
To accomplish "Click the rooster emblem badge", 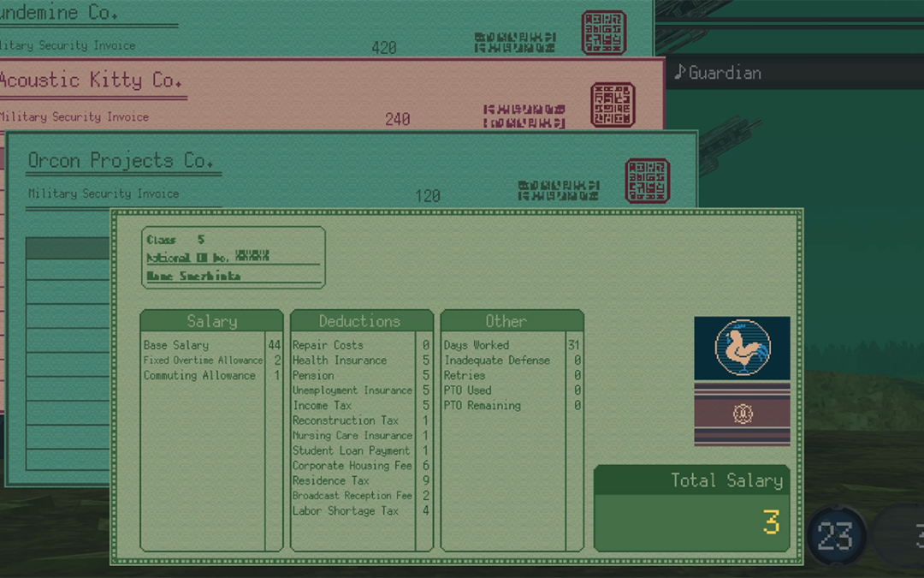I will pyautogui.click(x=742, y=348).
